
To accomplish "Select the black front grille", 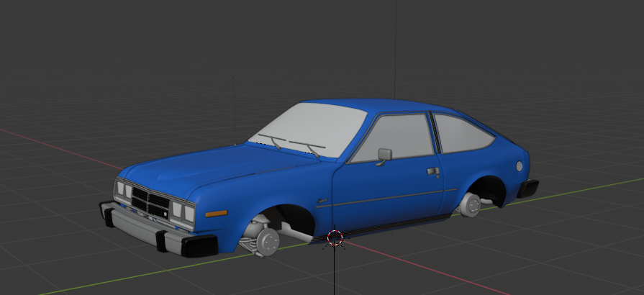I will [x=150, y=202].
